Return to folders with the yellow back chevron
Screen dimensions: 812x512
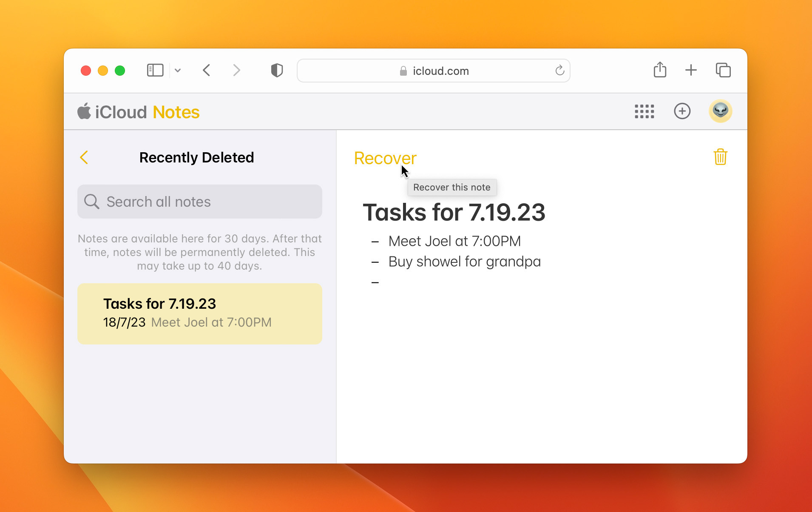84,157
